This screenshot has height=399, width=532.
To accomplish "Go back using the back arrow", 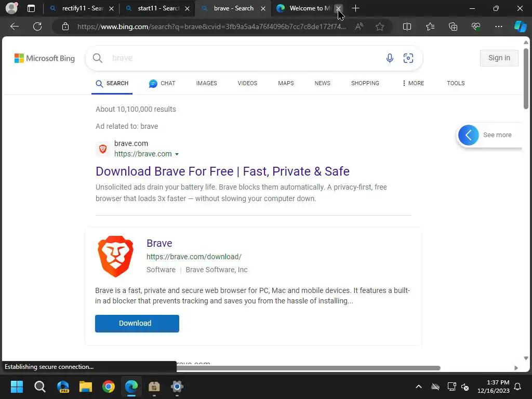I will click(x=15, y=26).
